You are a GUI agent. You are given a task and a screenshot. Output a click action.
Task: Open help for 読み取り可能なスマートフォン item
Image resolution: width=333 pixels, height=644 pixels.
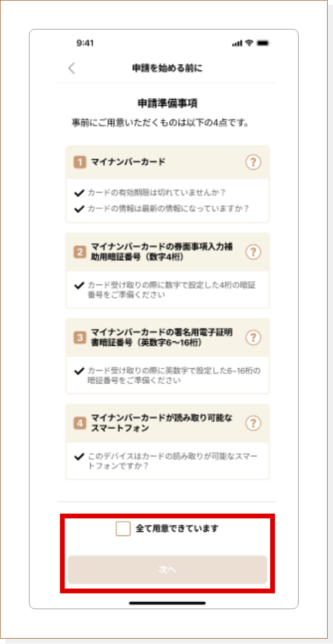(253, 423)
